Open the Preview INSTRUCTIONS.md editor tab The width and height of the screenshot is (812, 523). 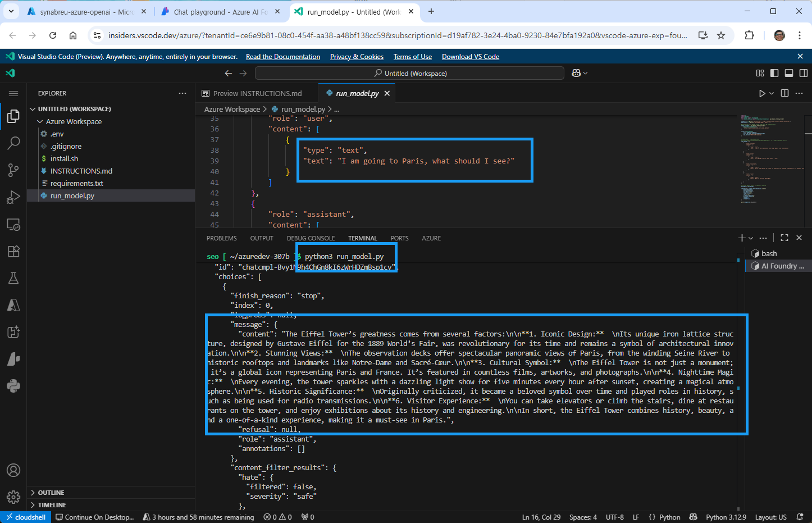tap(257, 93)
